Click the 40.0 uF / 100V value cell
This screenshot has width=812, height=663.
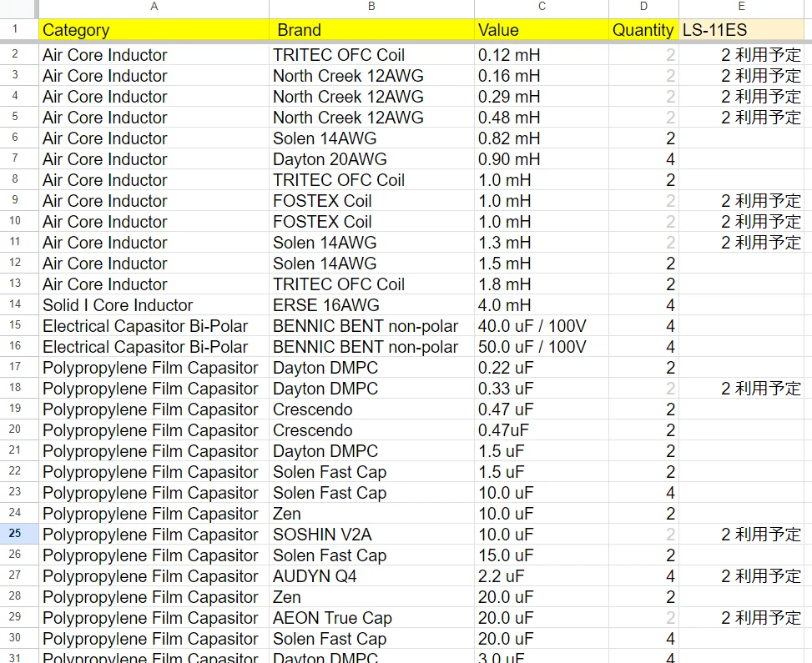tap(542, 326)
